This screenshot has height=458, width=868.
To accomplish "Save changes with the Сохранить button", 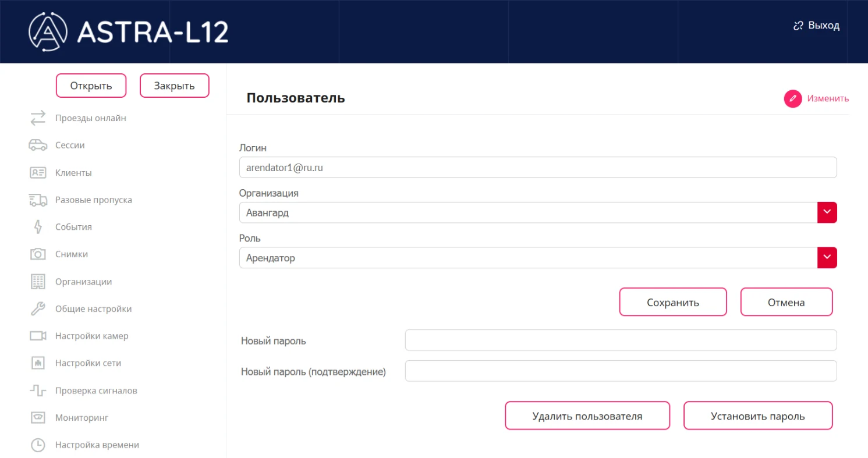I will [673, 302].
